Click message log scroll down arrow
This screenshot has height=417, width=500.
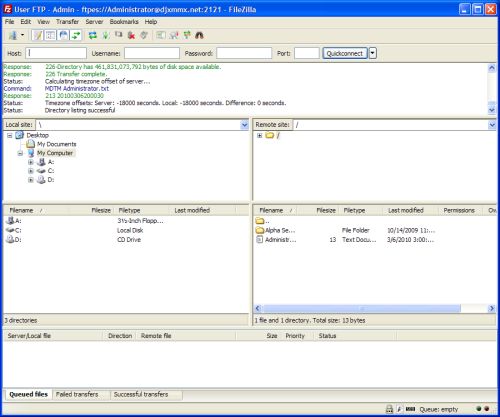click(492, 110)
